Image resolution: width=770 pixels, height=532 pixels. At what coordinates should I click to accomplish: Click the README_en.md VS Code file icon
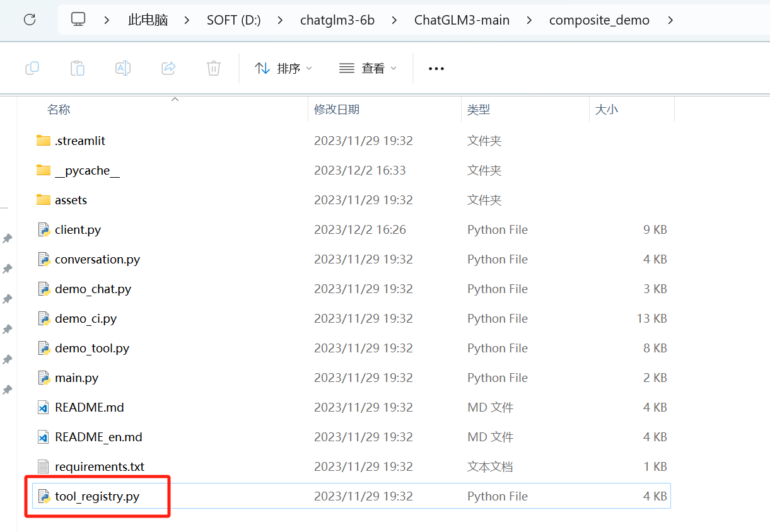44,437
